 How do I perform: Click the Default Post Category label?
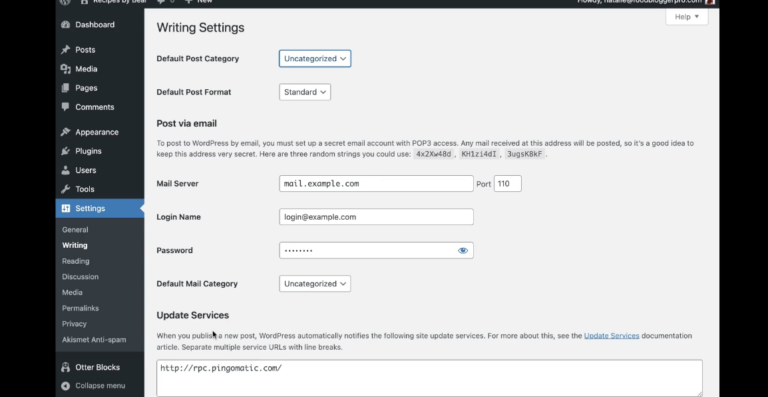pos(198,59)
